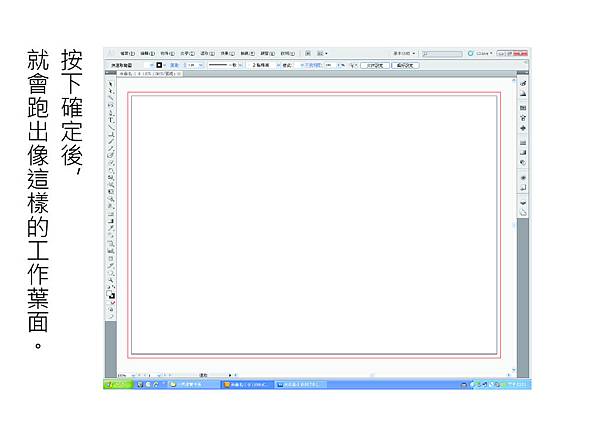Click the search field in the application bar
This screenshot has height=427, width=600.
coord(442,54)
